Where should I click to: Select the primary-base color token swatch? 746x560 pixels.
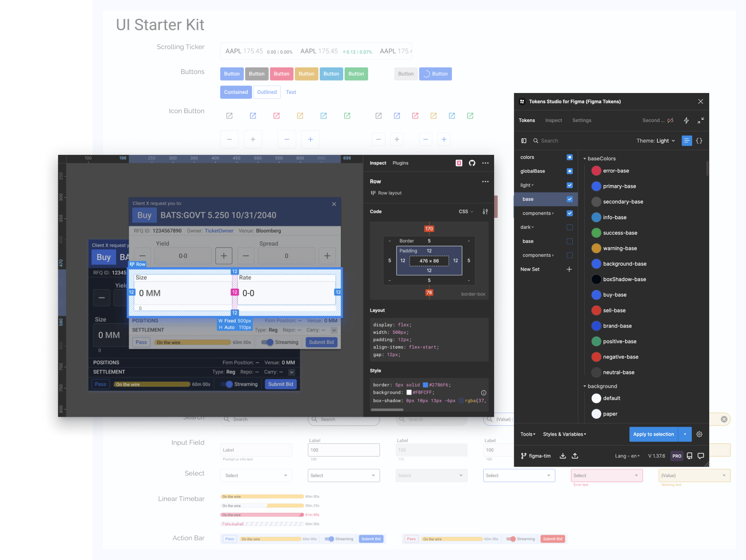[x=596, y=186]
